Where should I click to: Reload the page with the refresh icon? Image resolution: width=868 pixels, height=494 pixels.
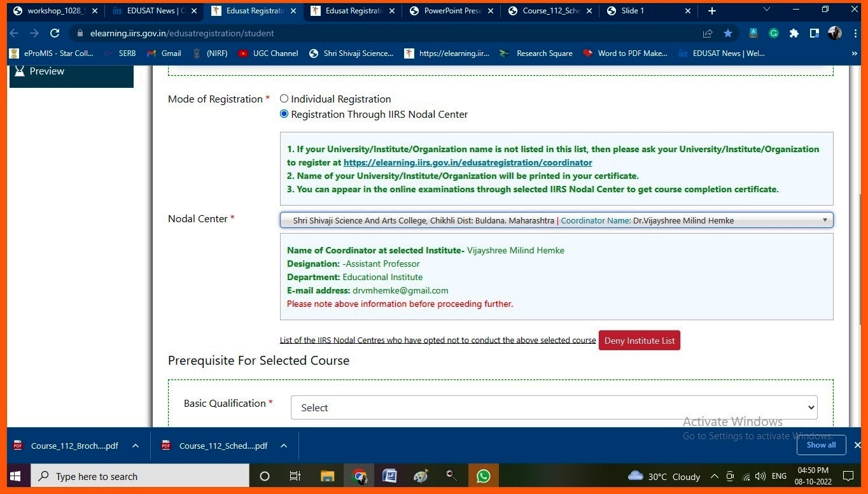pos(55,33)
